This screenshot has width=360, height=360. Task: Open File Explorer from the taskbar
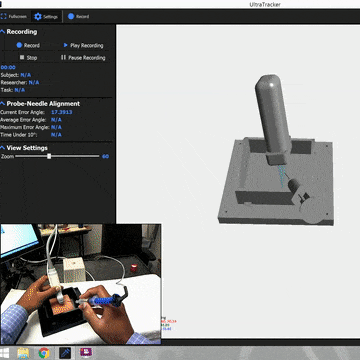point(23,353)
